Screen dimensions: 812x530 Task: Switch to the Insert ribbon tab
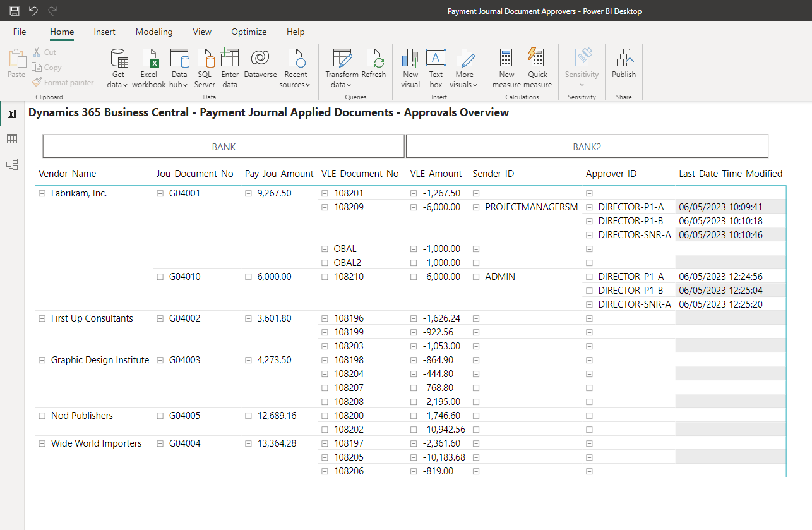pos(105,32)
